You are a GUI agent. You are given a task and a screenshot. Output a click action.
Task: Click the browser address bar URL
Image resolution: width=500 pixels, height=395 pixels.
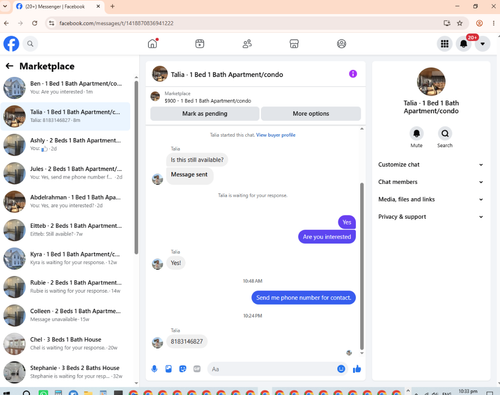[116, 23]
